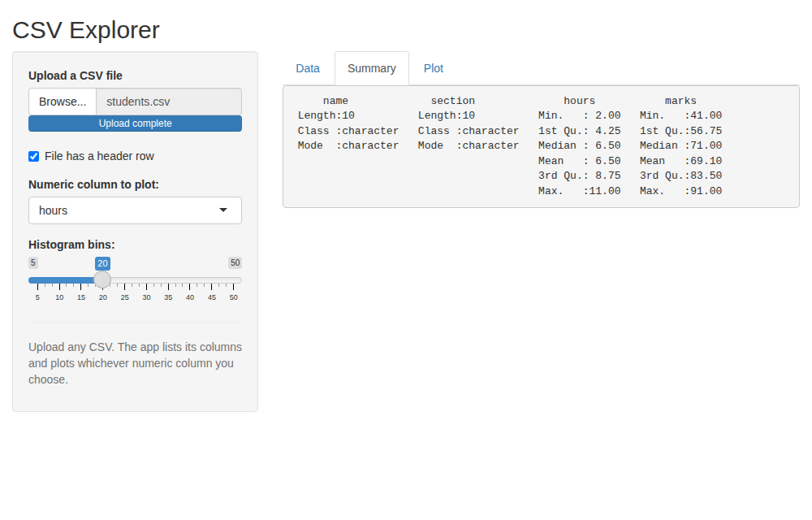Click marks 'Mean :69.10' value
Image resolution: width=812 pixels, height=520 pixels.
(680, 161)
